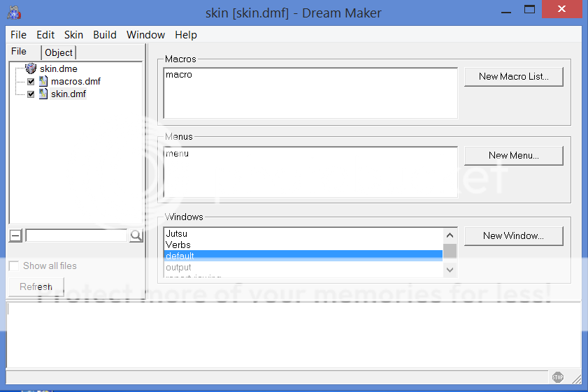Click the magnifying glass search icon
This screenshot has width=588, height=392.
(x=136, y=235)
